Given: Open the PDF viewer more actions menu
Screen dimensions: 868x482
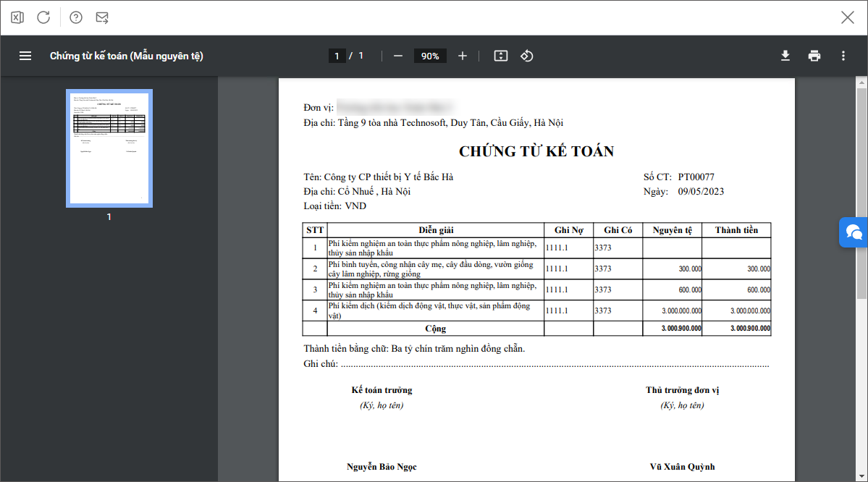Looking at the screenshot, I should click(843, 56).
